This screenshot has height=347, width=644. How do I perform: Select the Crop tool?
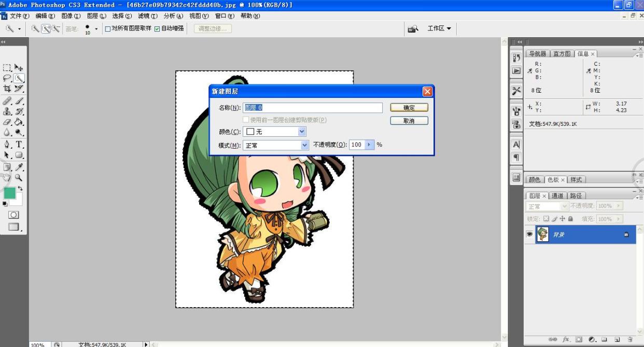(x=7, y=89)
